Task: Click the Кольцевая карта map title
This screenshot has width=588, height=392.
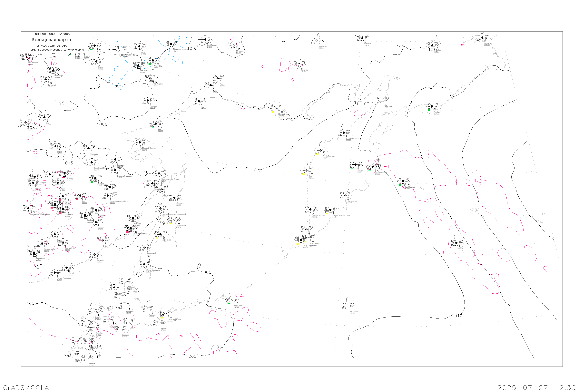Action: 51,40
